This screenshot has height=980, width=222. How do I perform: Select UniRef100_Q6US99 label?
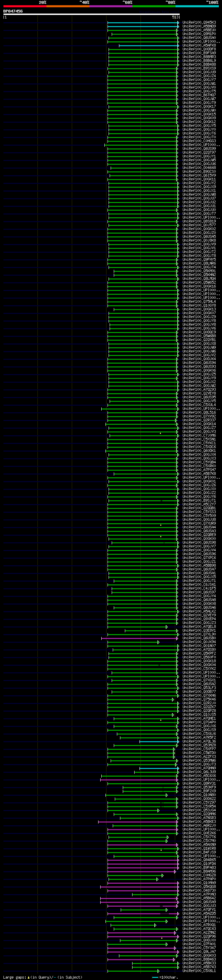point(199,148)
